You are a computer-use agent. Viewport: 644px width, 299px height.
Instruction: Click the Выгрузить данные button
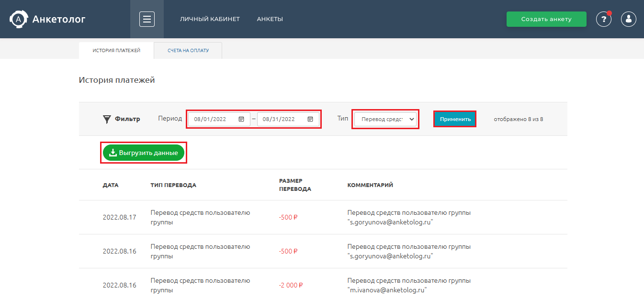click(144, 153)
